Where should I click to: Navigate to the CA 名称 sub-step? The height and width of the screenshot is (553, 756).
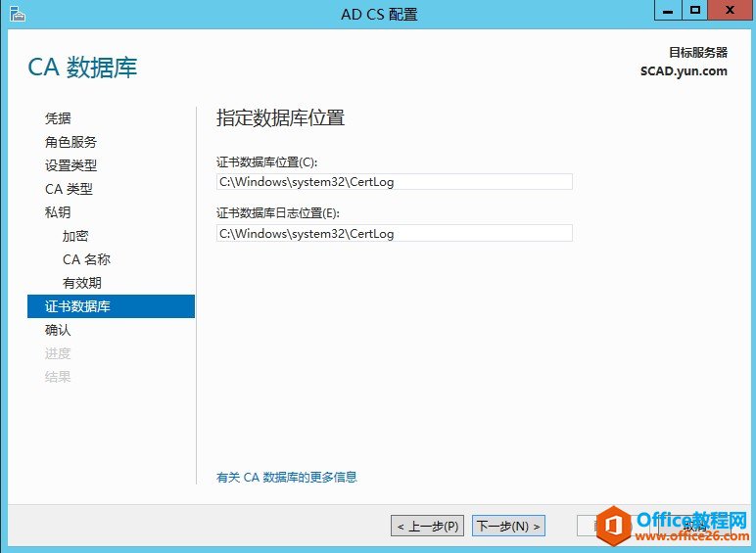86,259
